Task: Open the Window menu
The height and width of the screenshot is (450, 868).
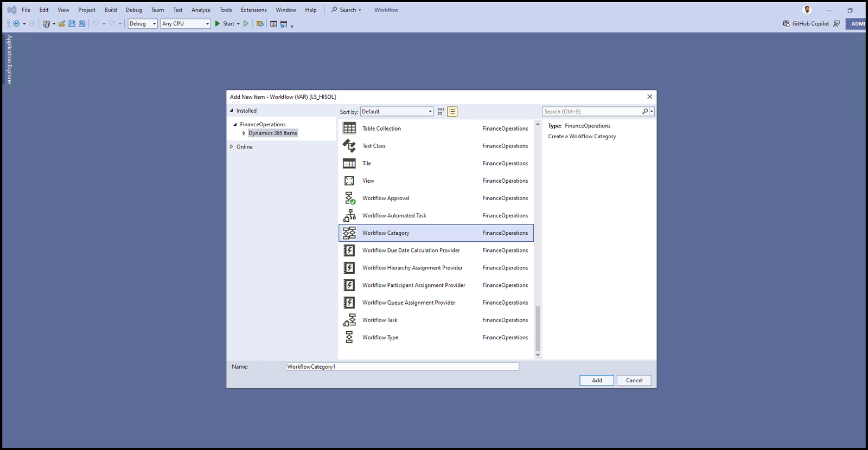Action: coord(286,10)
